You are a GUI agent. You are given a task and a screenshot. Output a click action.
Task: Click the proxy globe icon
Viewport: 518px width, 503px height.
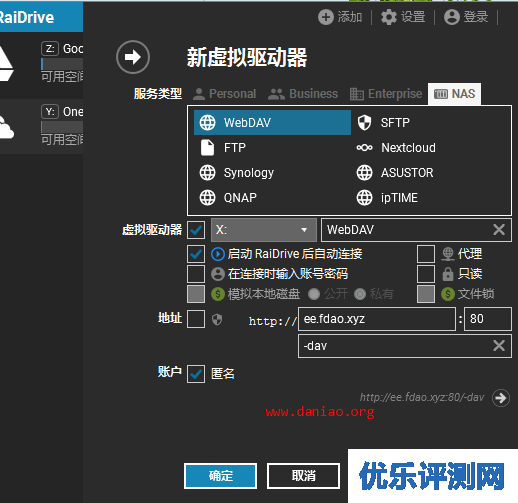tap(448, 254)
